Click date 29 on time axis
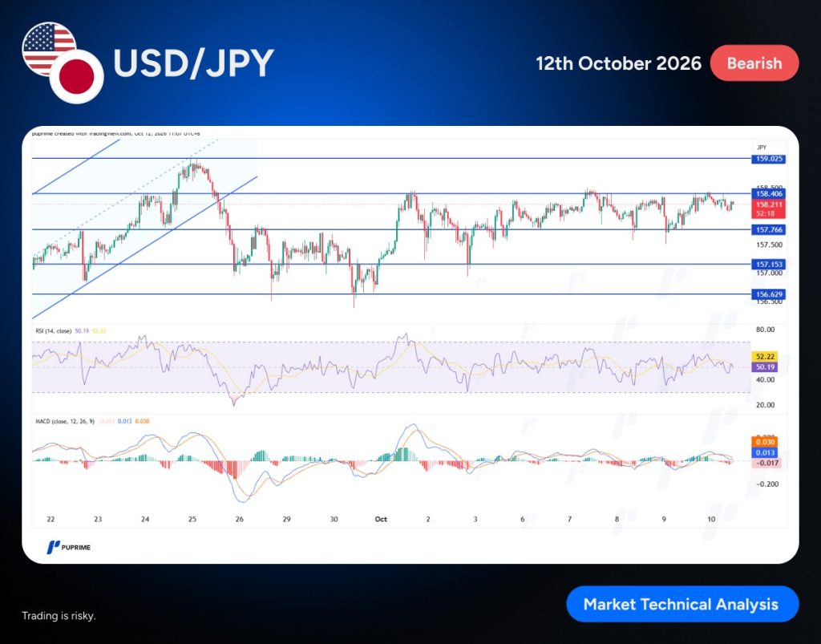 pyautogui.click(x=286, y=519)
